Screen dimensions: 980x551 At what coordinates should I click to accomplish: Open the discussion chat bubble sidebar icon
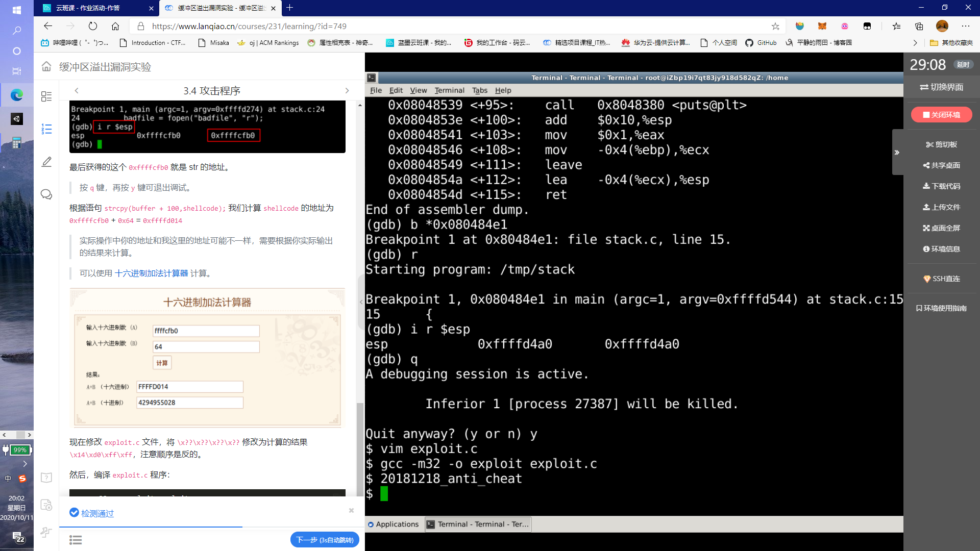[46, 194]
